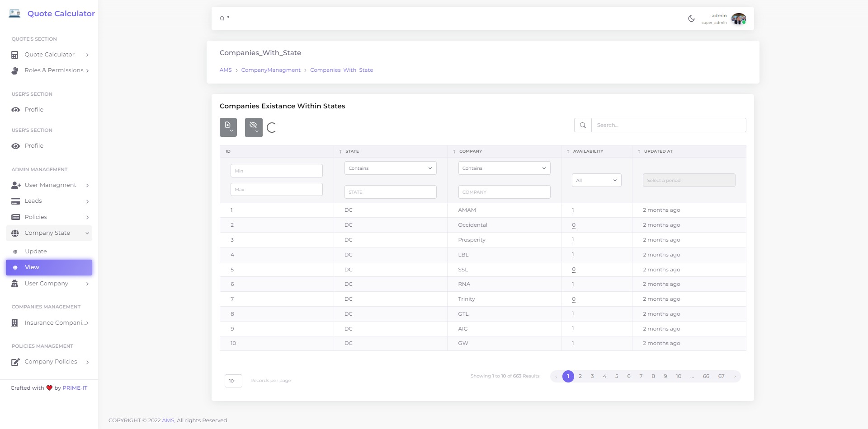Click availability value for Occidental row
Screen dimensions: 868x429
(x=574, y=225)
